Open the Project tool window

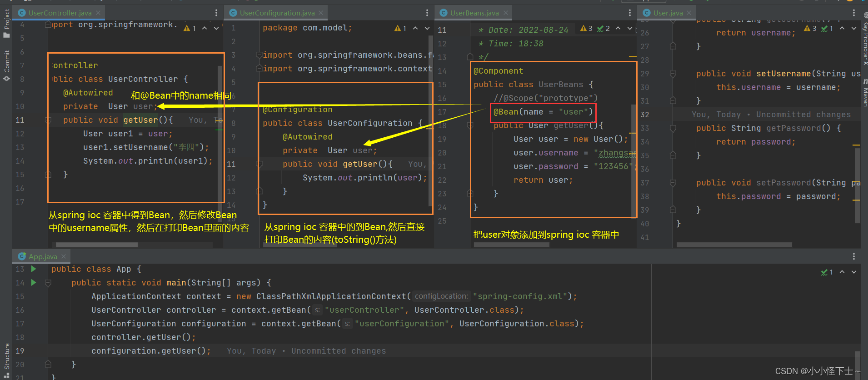(x=6, y=24)
